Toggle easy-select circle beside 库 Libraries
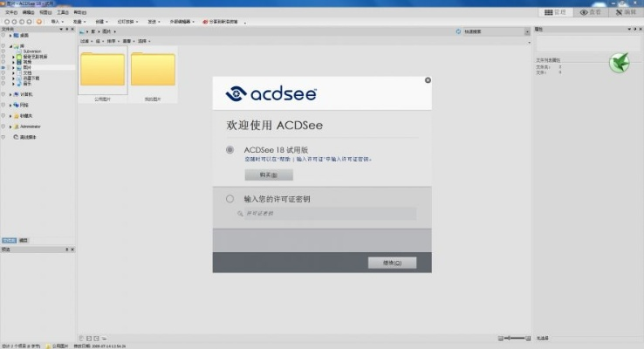The width and height of the screenshot is (644, 349). 3,46
